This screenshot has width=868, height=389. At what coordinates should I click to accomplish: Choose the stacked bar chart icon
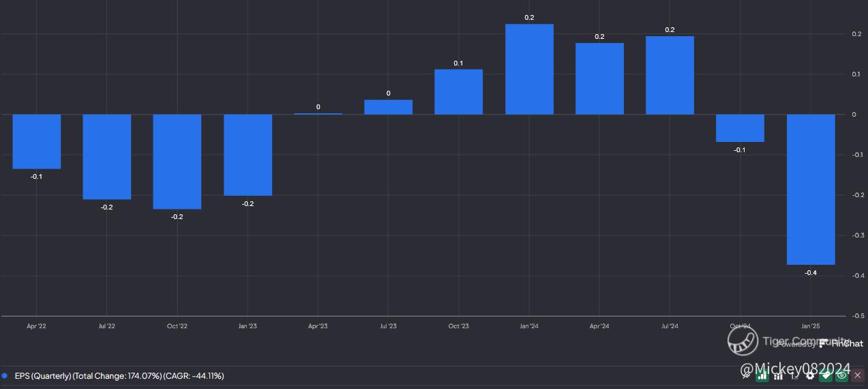coord(778,375)
